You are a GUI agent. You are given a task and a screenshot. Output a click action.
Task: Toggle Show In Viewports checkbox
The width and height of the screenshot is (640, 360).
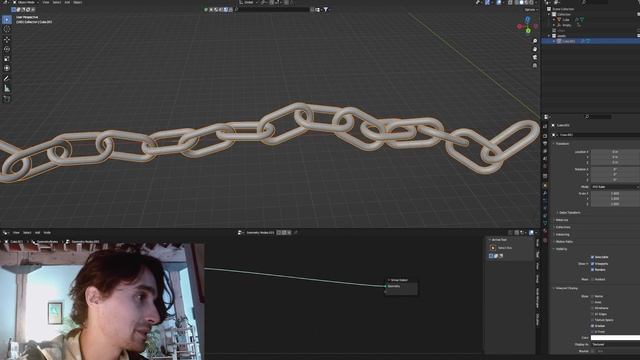point(592,264)
